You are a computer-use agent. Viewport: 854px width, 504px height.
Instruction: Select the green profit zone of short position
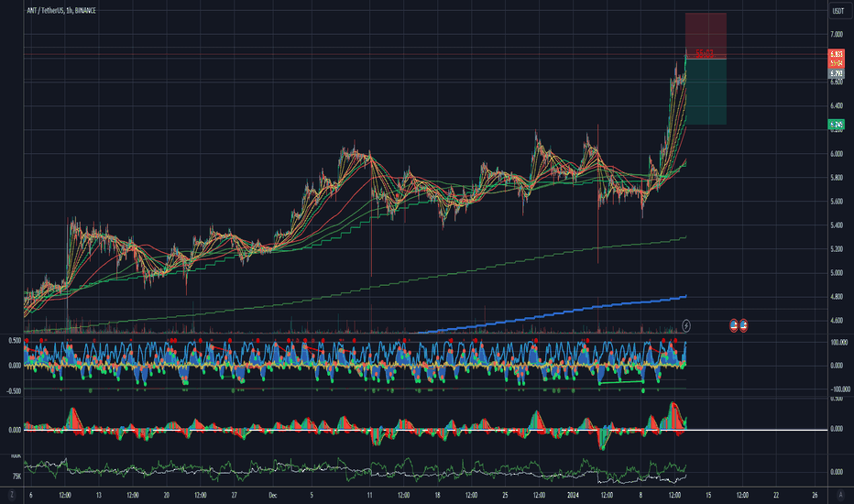(x=706, y=92)
